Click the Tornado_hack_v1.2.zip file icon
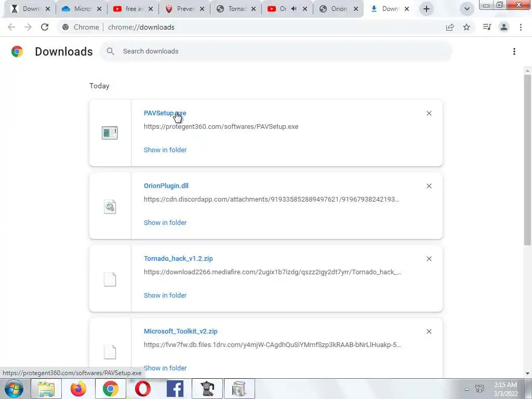The height and width of the screenshot is (399, 532). click(x=110, y=279)
